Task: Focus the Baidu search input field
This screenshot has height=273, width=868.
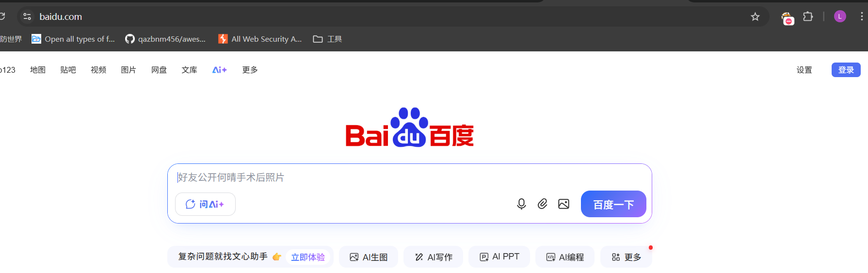Action: (x=410, y=177)
